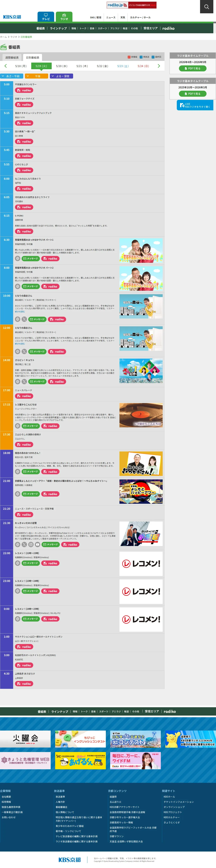This screenshot has height=868, width=216.
Task: Click the radiko.jp banner at the top
Action: tap(132, 5)
